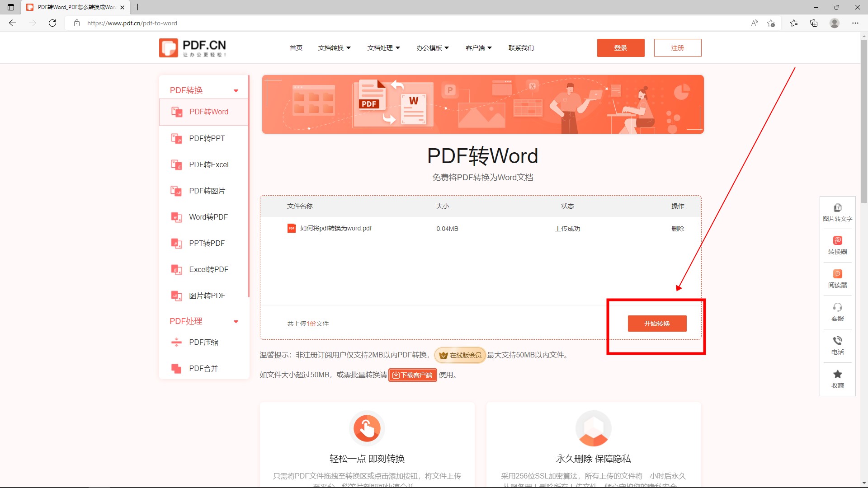The width and height of the screenshot is (868, 488).
Task: Click the 注册 button
Action: tap(678, 48)
